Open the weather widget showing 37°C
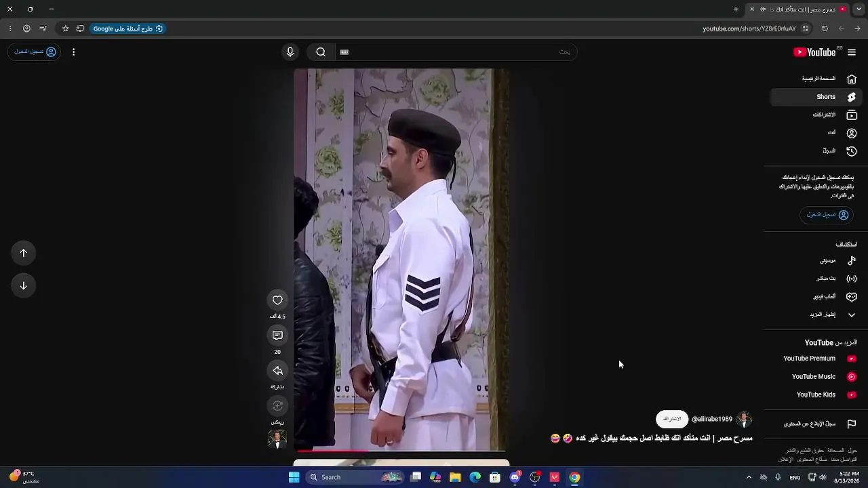 pyautogui.click(x=24, y=477)
